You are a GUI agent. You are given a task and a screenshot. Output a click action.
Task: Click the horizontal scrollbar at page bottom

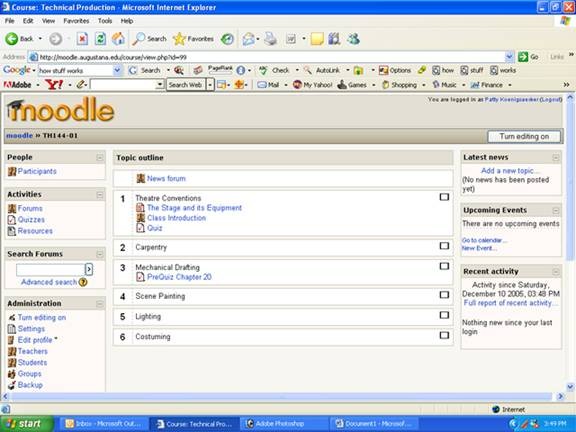(282, 397)
